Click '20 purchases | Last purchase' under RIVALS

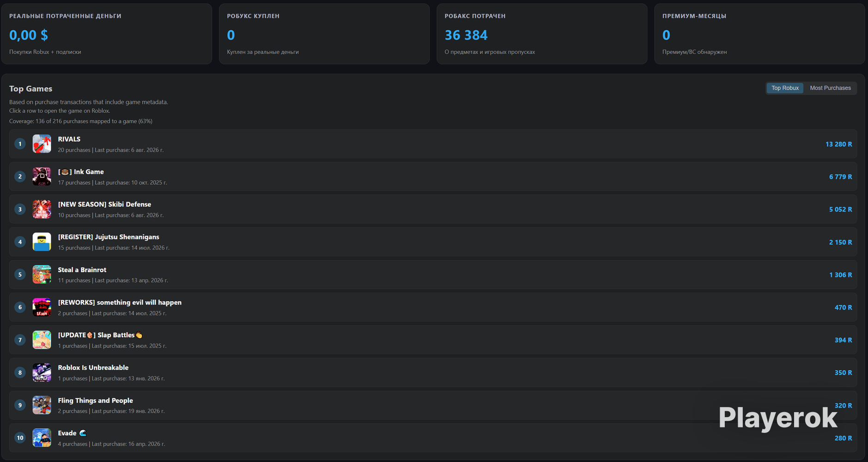[111, 150]
